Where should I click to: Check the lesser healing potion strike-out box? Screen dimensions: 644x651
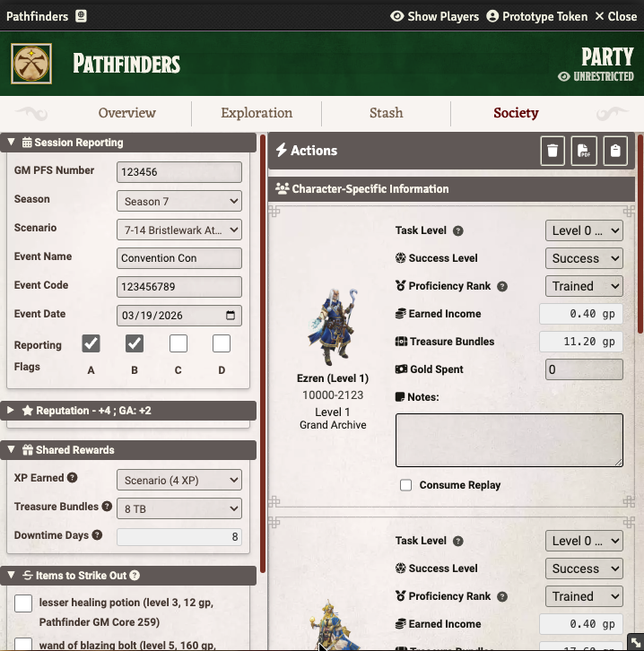coord(23,603)
